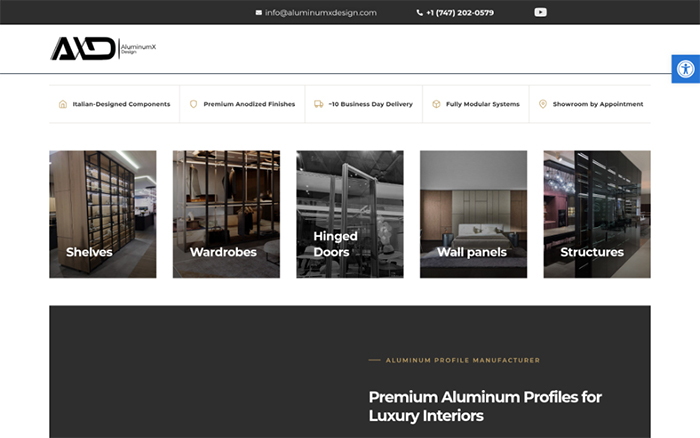The width and height of the screenshot is (700, 438).
Task: Click the shield icon for Premium Anodized Finishes
Action: pos(193,104)
